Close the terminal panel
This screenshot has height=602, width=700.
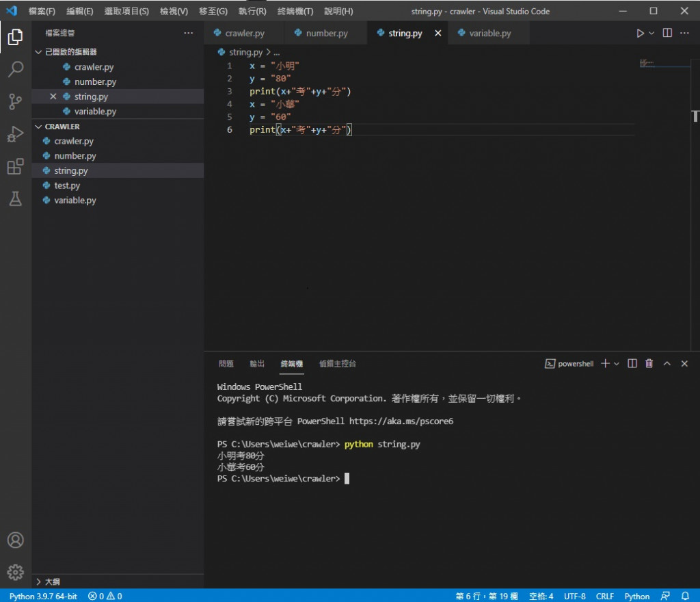pyautogui.click(x=684, y=363)
